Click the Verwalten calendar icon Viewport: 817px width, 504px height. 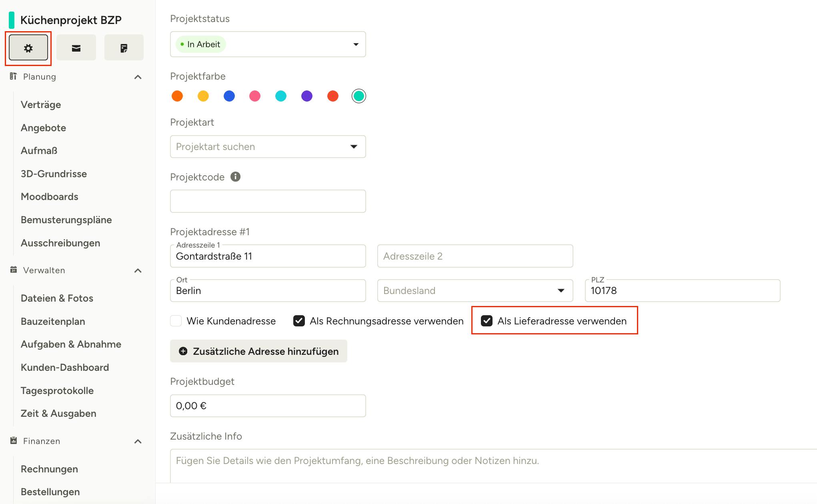tap(14, 270)
